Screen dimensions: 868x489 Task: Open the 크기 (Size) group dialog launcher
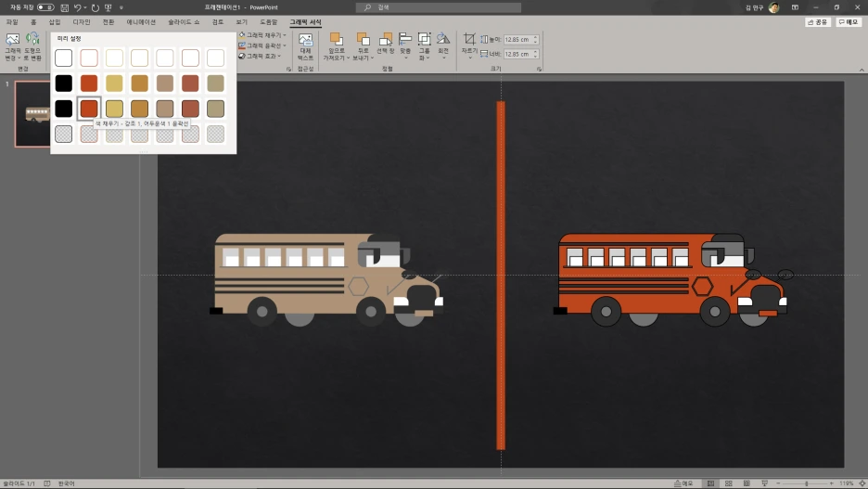[x=539, y=70]
